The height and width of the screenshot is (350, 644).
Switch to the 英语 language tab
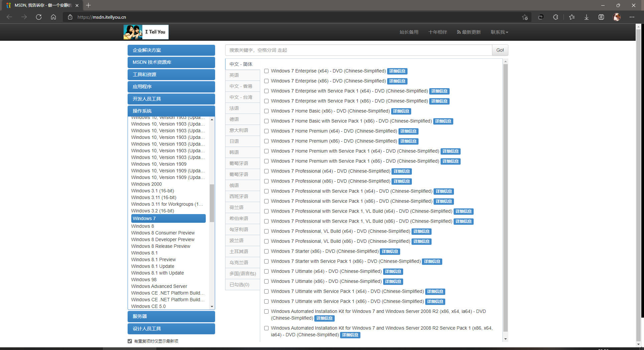point(243,75)
